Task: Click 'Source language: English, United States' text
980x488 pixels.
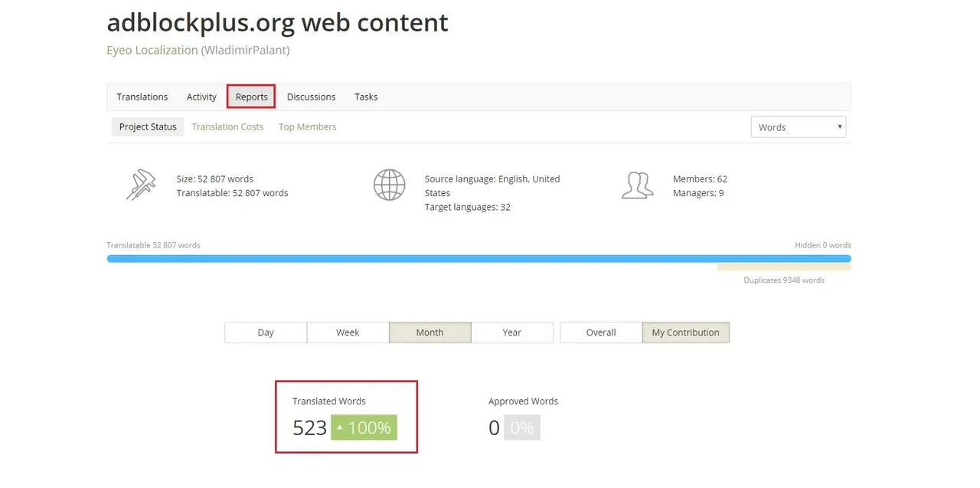Action: pyautogui.click(x=492, y=185)
